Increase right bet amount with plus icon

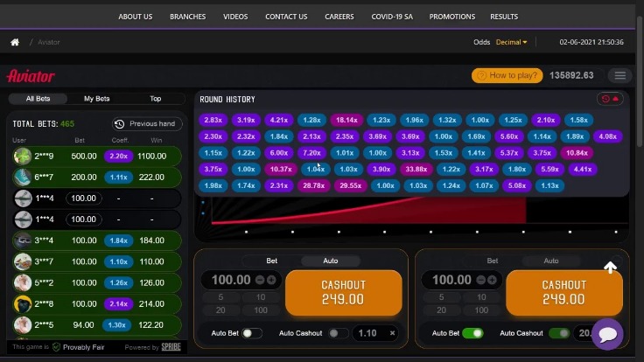click(x=492, y=280)
